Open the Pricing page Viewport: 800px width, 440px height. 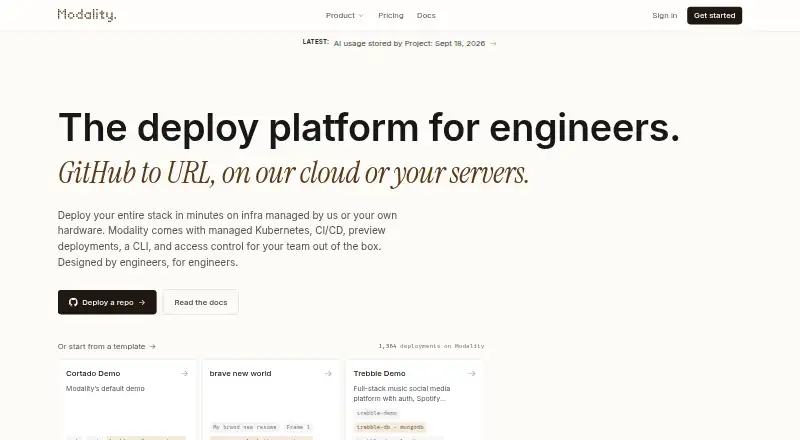click(391, 15)
